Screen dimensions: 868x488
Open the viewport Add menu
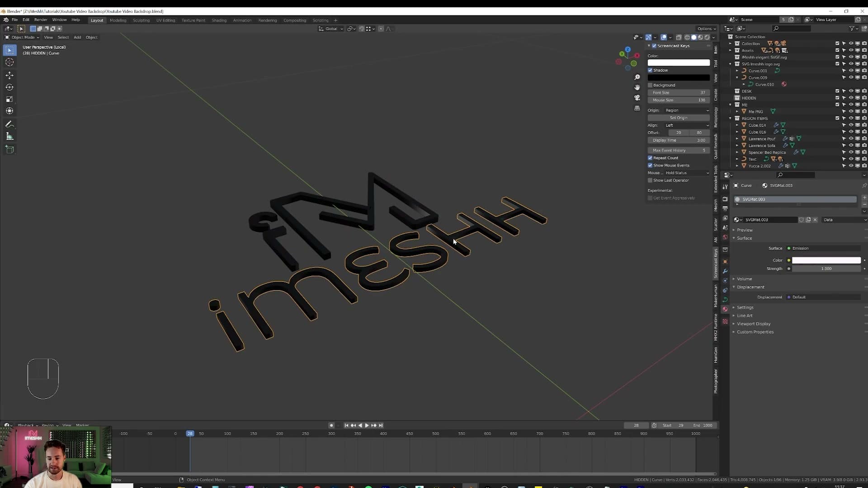coord(77,37)
